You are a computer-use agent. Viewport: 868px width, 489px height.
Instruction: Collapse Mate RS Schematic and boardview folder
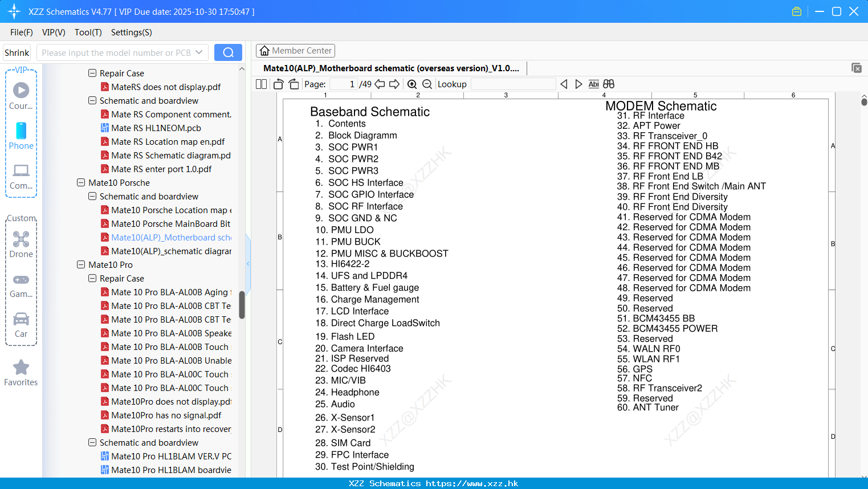(x=92, y=100)
